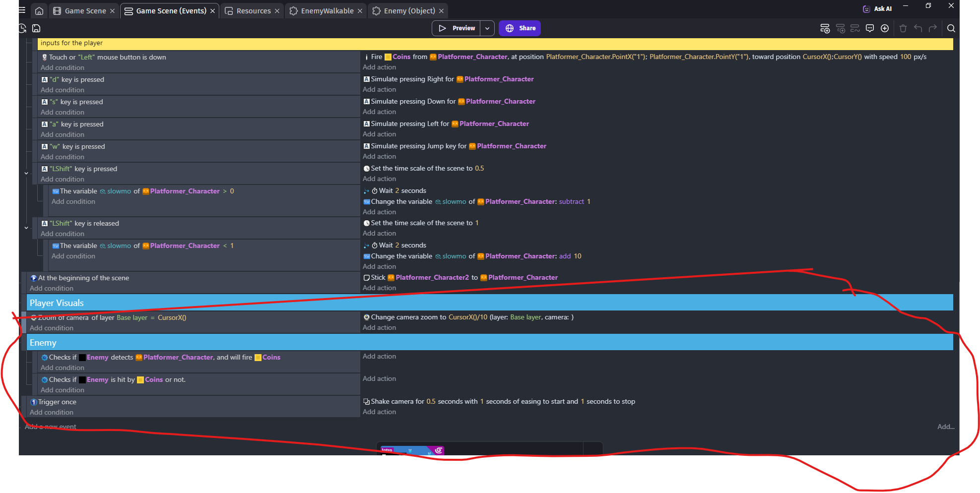Image resolution: width=980 pixels, height=493 pixels.
Task: Open event search with the magnifier icon
Action: point(951,28)
